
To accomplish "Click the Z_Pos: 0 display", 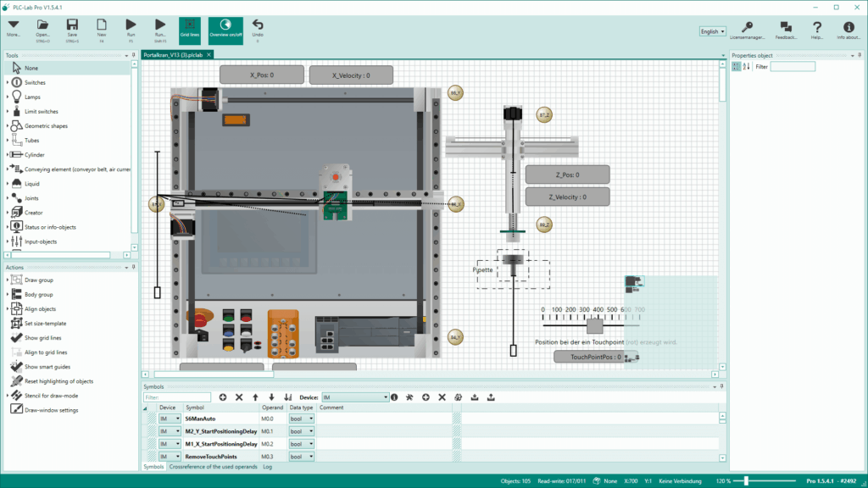I will pos(567,175).
